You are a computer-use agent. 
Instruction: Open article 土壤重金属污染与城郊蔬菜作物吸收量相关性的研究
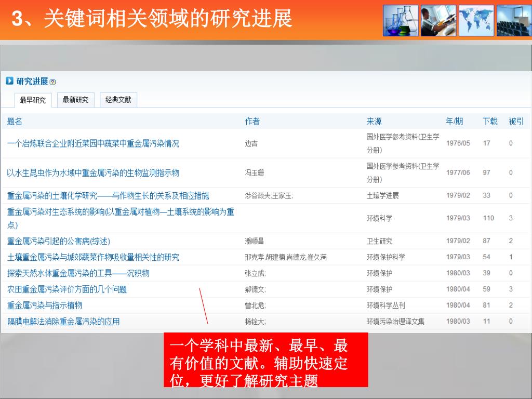coord(93,257)
